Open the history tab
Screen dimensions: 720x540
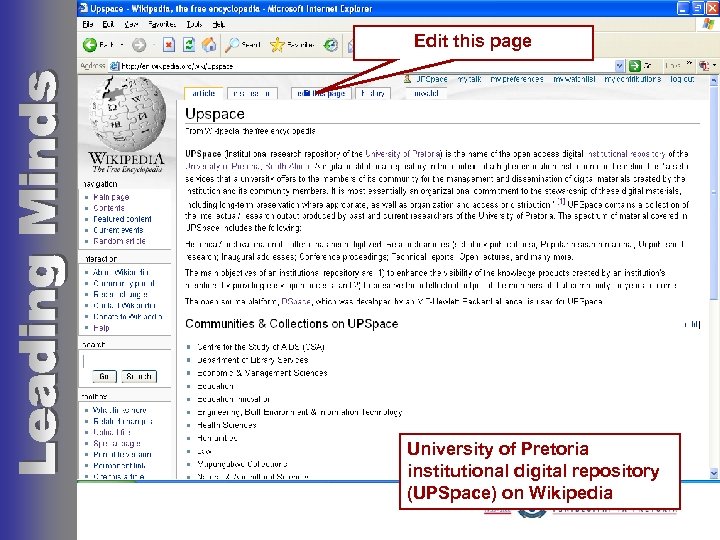[373, 93]
